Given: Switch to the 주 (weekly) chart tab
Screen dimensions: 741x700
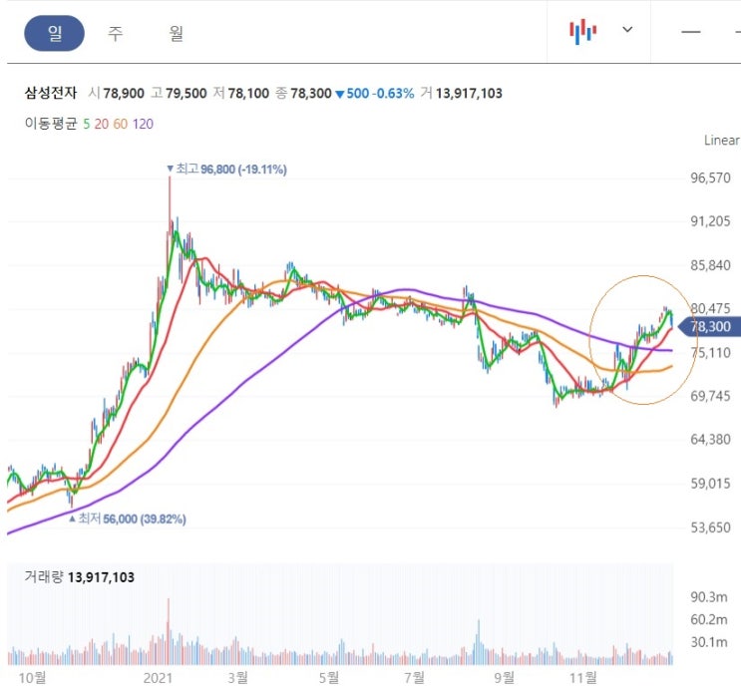Looking at the screenshot, I should 116,33.
